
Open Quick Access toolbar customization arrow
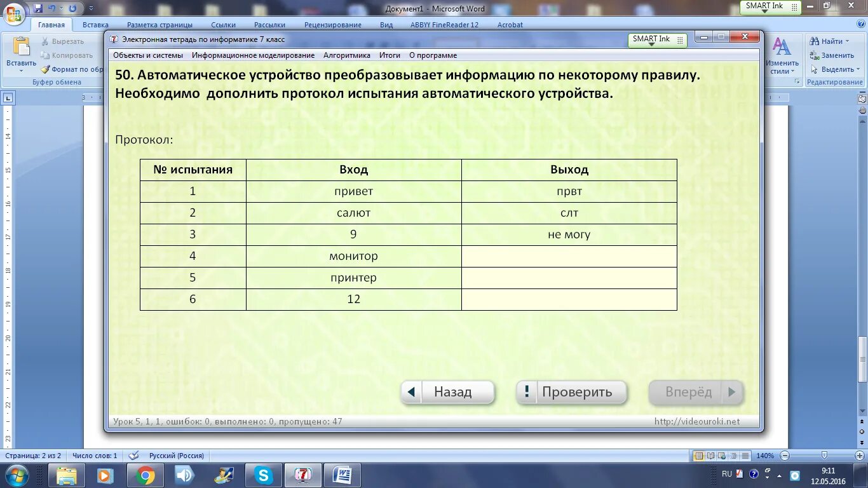[91, 8]
